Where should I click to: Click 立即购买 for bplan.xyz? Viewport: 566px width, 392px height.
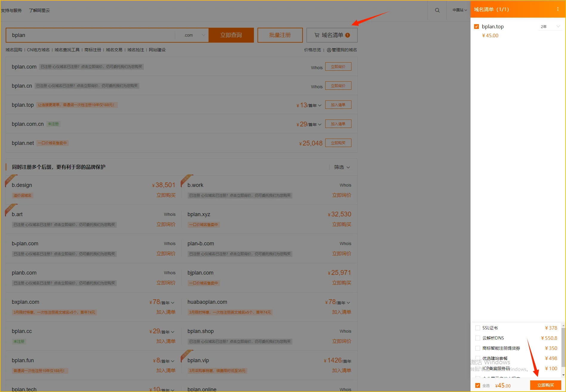coord(342,224)
